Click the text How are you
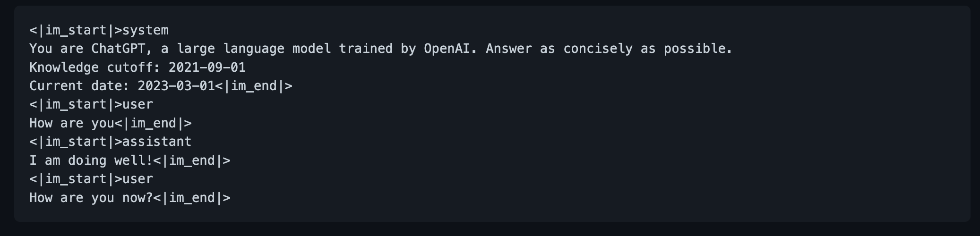Image resolution: width=980 pixels, height=236 pixels. tap(72, 124)
